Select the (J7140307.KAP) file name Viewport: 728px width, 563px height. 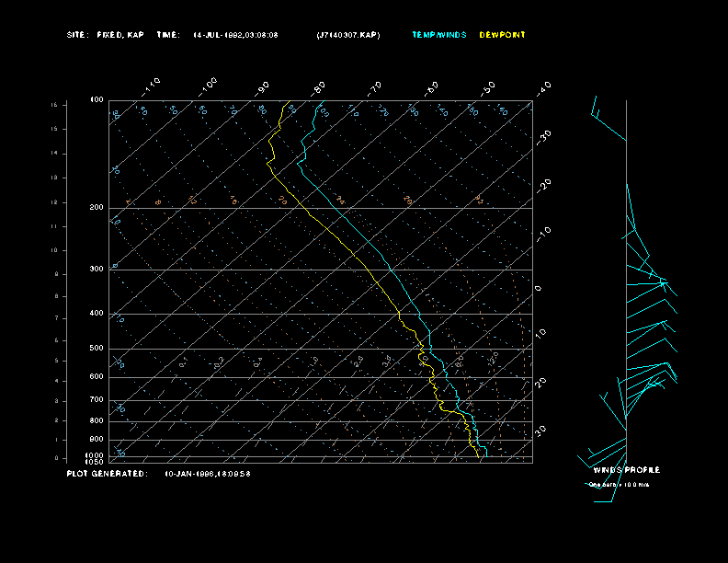(347, 35)
